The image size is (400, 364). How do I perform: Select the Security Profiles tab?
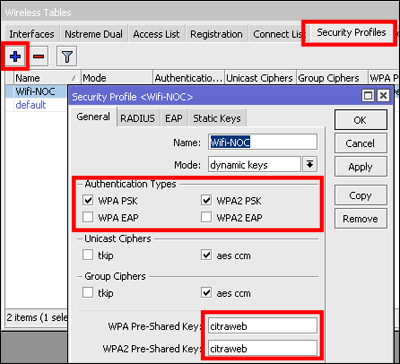coord(351,33)
